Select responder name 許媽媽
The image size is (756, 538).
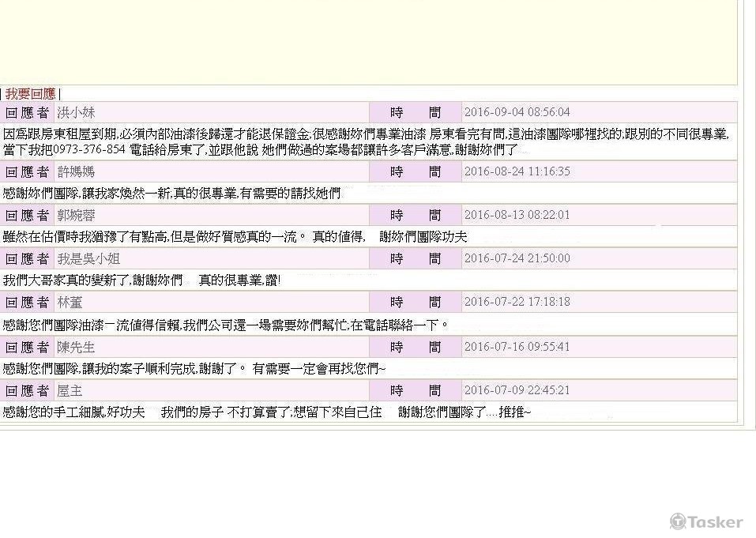pyautogui.click(x=76, y=171)
